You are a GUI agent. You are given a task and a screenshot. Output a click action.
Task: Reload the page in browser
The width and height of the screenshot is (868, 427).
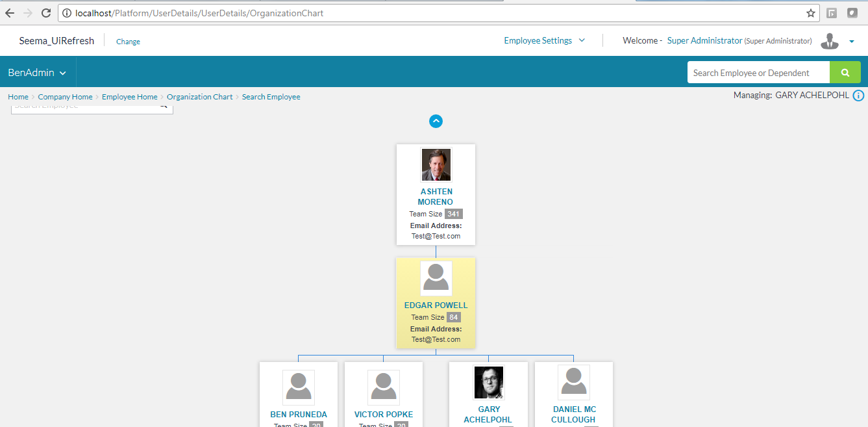(x=45, y=13)
